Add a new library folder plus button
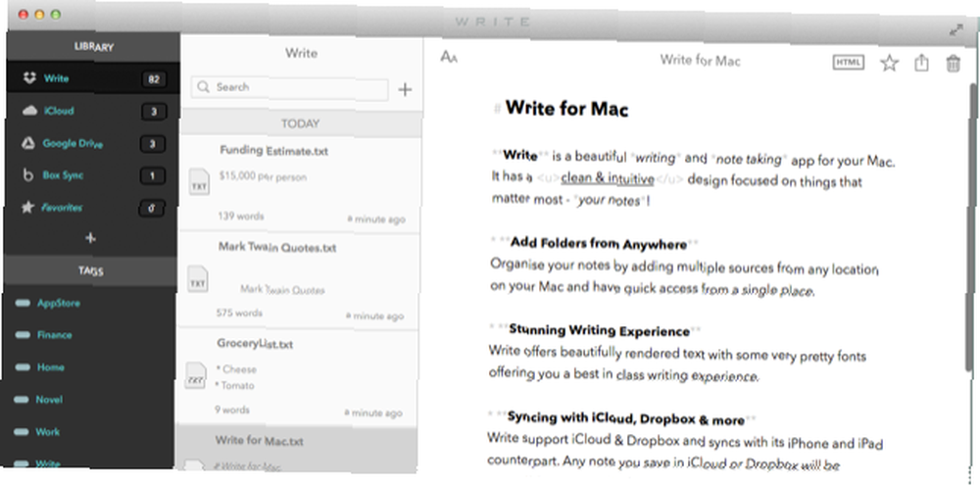The height and width of the screenshot is (486, 980). (x=90, y=238)
